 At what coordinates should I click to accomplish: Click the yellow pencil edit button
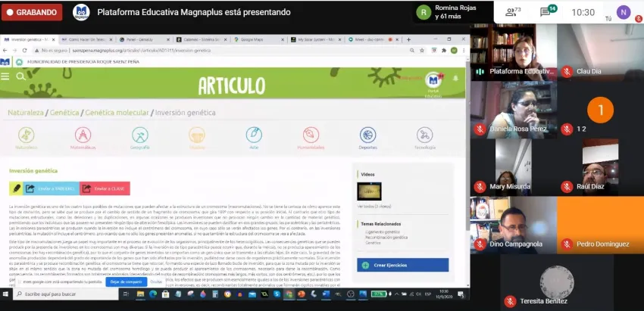click(x=16, y=189)
